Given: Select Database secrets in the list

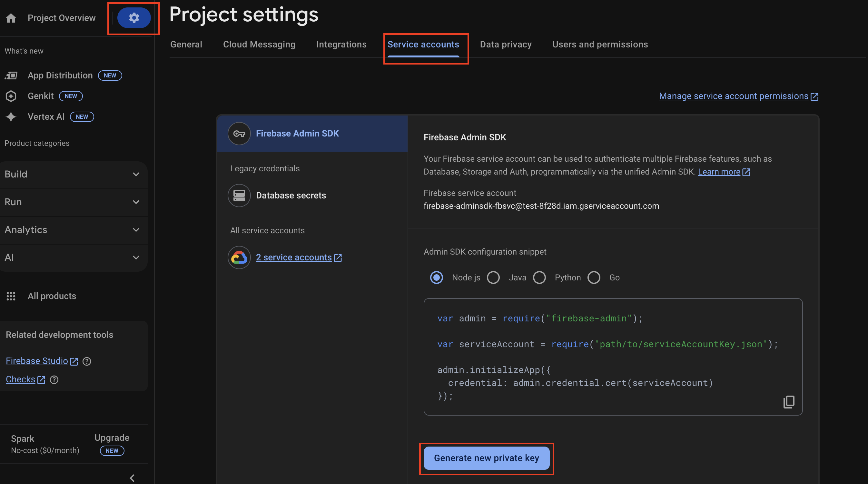Looking at the screenshot, I should (x=291, y=196).
